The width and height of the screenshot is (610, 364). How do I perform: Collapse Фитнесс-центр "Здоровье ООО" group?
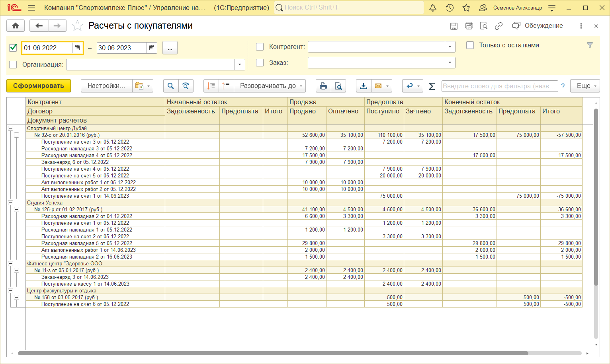pos(11,264)
